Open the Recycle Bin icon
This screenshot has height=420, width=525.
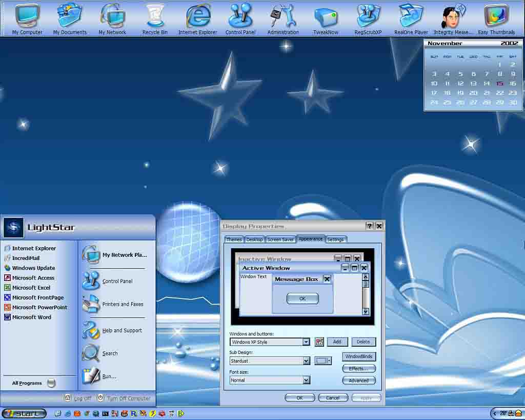pos(155,19)
